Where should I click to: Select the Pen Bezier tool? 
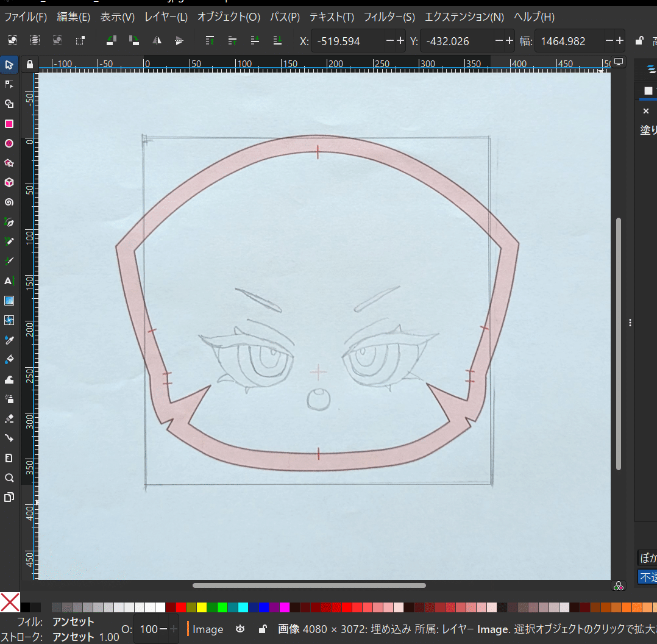(9, 222)
